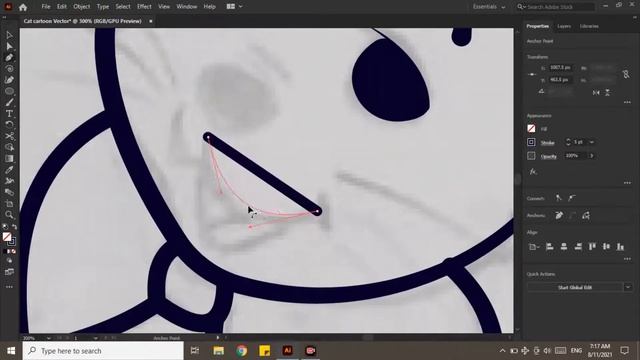640x360 pixels.
Task: Switch to the Layers tab
Action: 564,26
